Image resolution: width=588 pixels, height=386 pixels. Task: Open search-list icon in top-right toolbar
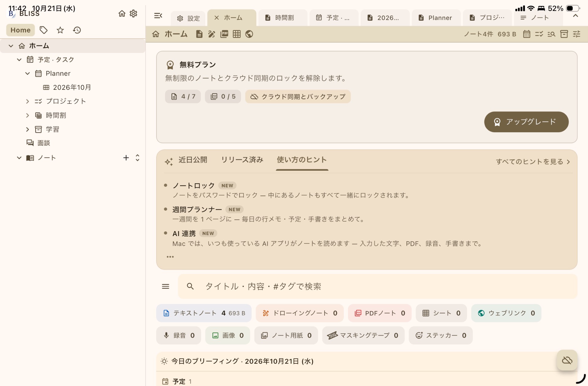point(552,34)
